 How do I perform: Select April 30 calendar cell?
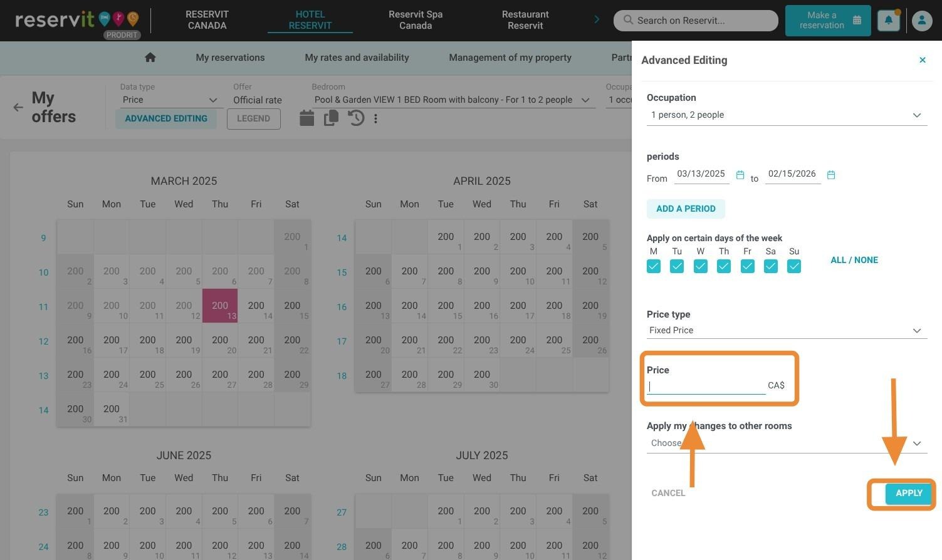coord(482,375)
